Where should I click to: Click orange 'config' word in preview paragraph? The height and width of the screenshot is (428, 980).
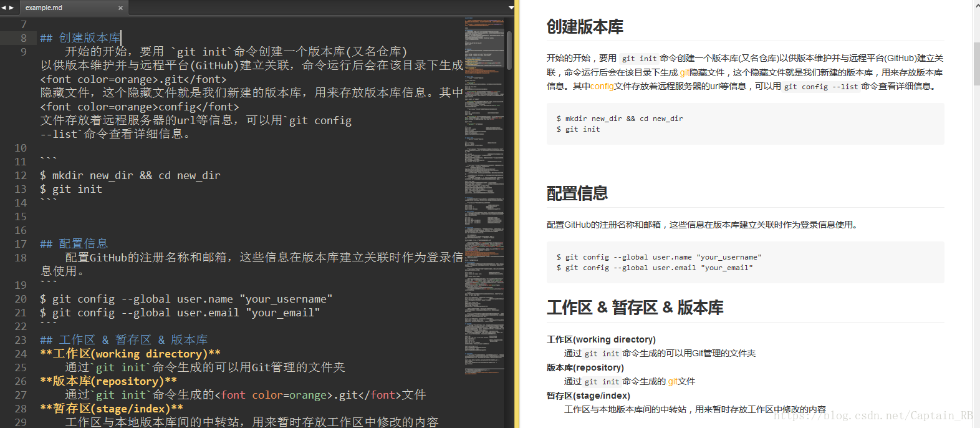[602, 86]
